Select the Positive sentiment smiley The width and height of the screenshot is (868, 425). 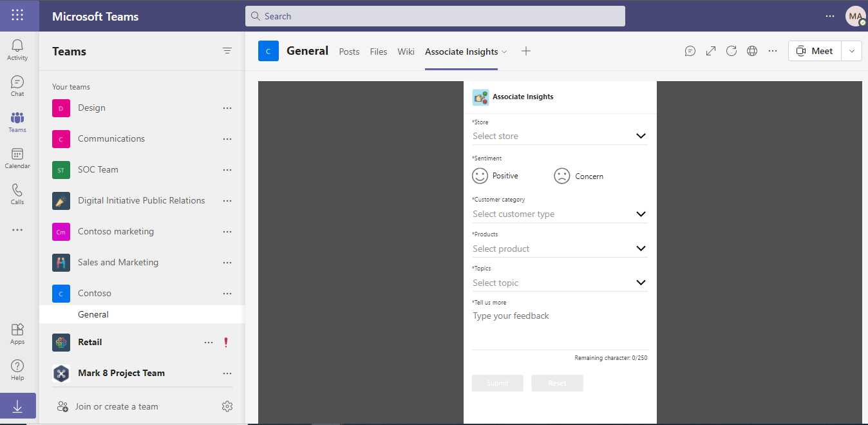[480, 176]
